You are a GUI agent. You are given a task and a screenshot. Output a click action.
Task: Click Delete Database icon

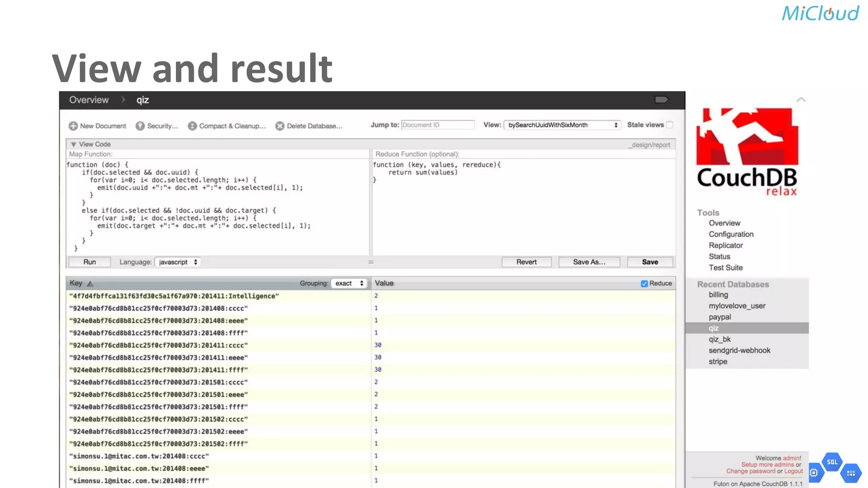pos(280,126)
